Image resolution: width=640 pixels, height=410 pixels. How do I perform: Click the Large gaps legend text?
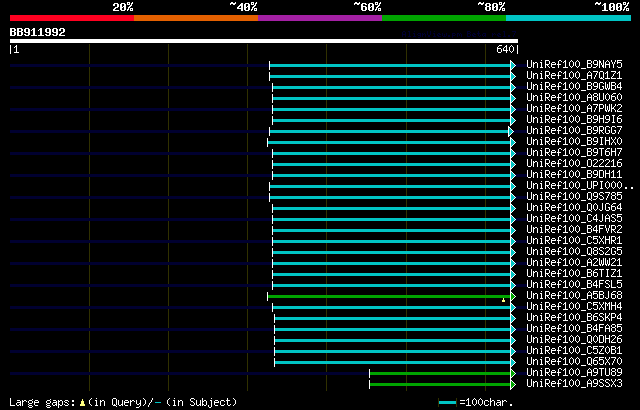[x=42, y=402]
